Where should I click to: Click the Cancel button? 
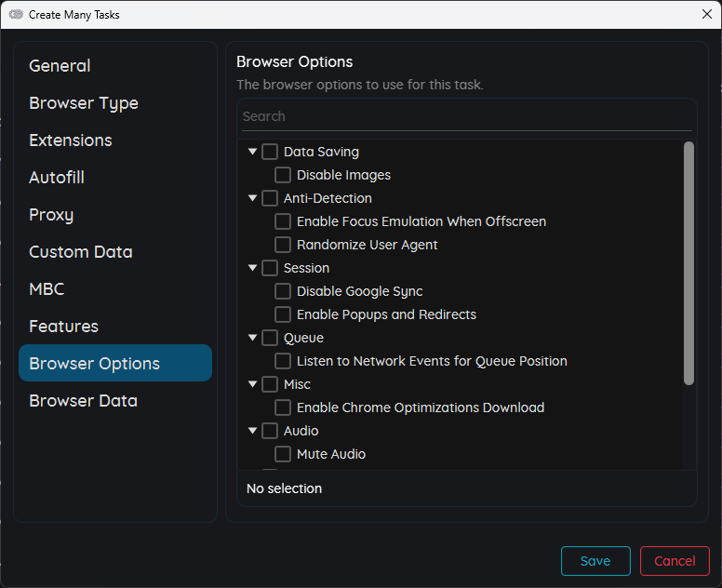click(x=675, y=561)
